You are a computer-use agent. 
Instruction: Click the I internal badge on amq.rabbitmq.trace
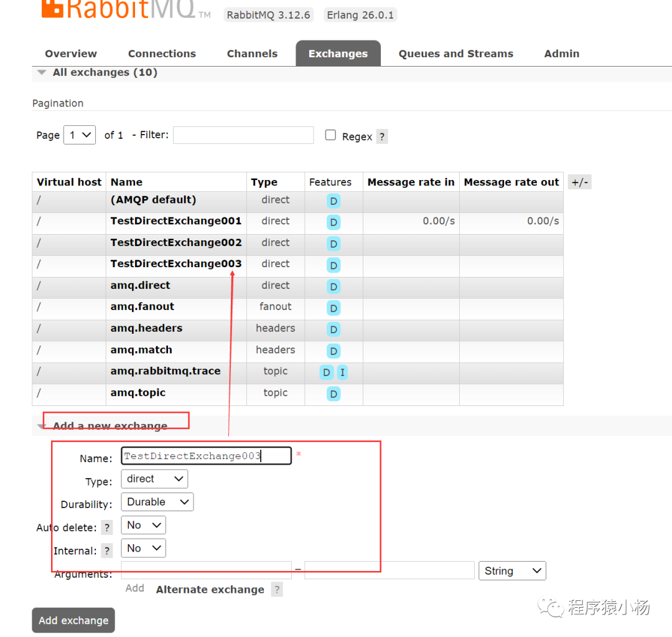(x=342, y=372)
